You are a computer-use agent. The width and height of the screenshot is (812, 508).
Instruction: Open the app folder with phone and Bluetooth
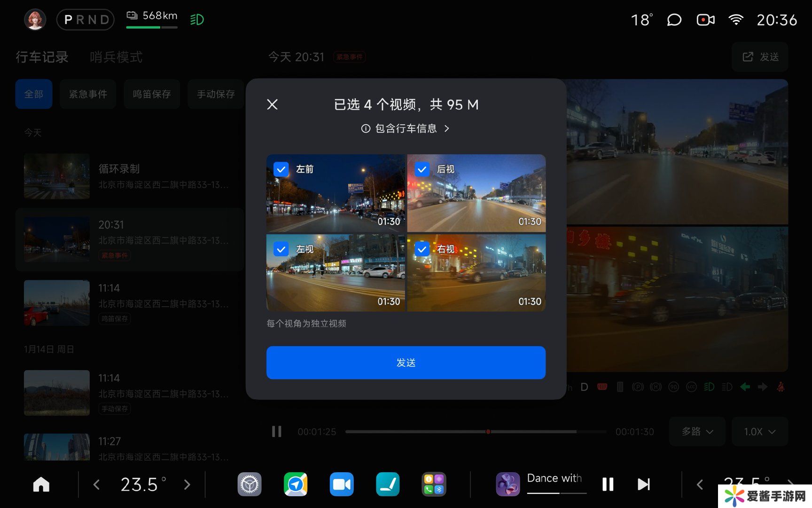[x=434, y=484]
